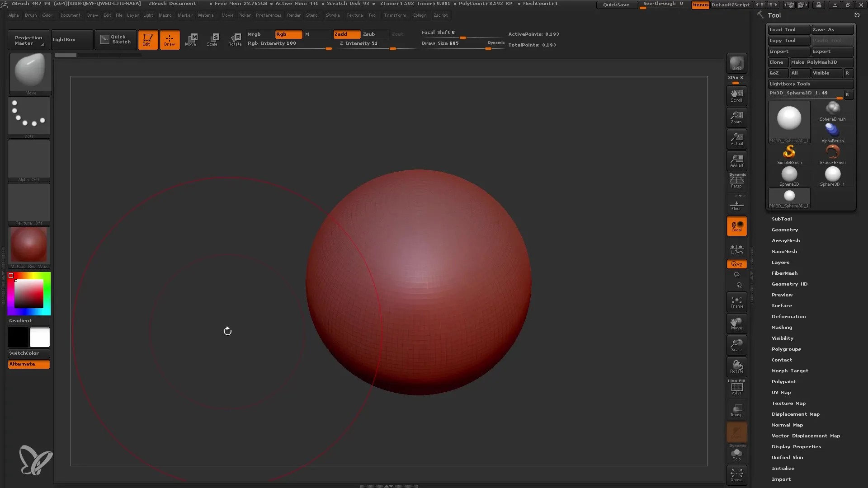The width and height of the screenshot is (868, 488).
Task: Click the right shelf Scale icon
Action: [736, 345]
